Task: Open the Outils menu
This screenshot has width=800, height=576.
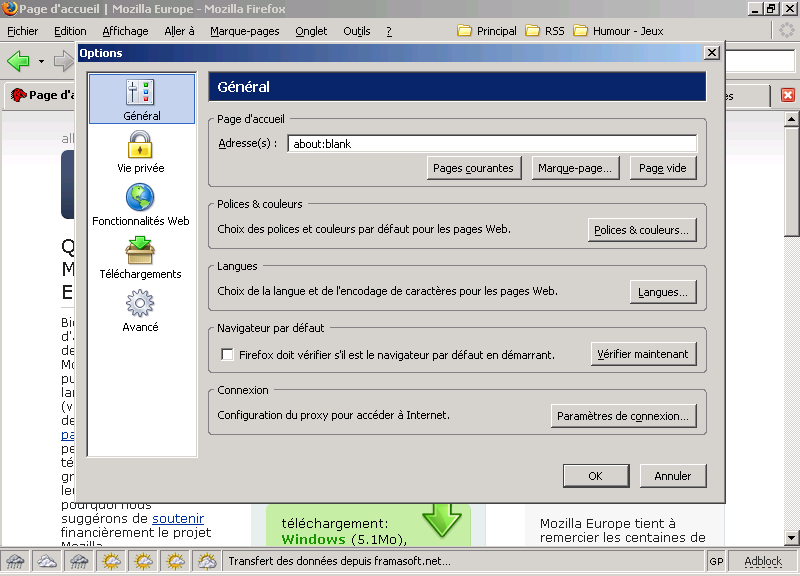Action: [357, 31]
